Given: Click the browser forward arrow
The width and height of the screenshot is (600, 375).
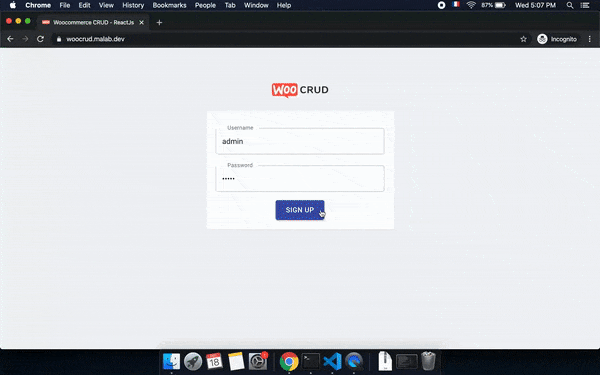Looking at the screenshot, I should 25,39.
